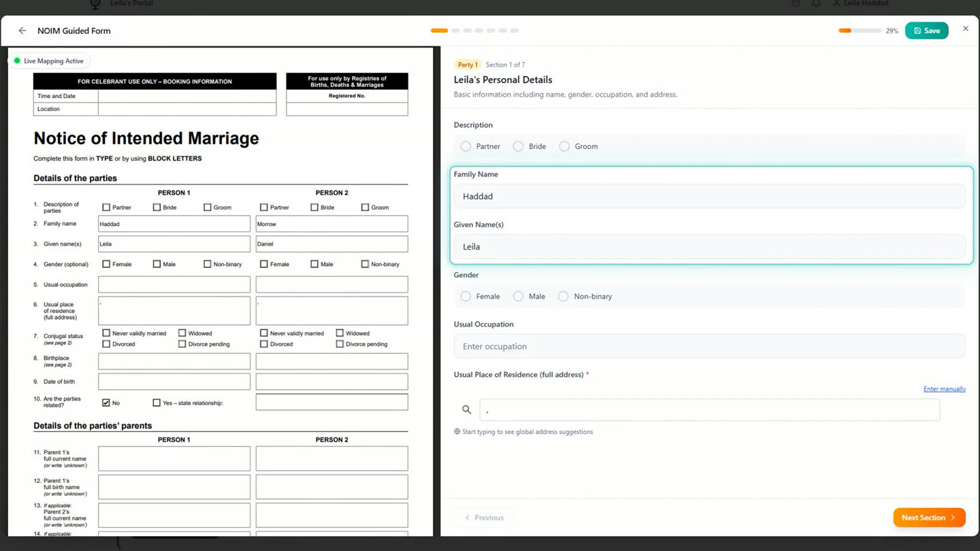The image size is (980, 551).
Task: Proceed with the Next Section button
Action: (x=929, y=518)
